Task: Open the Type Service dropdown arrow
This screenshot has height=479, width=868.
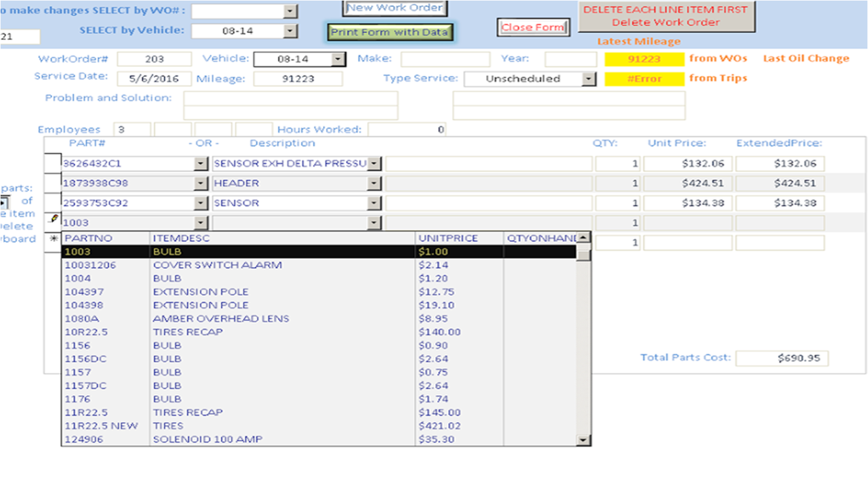Action: coord(588,79)
